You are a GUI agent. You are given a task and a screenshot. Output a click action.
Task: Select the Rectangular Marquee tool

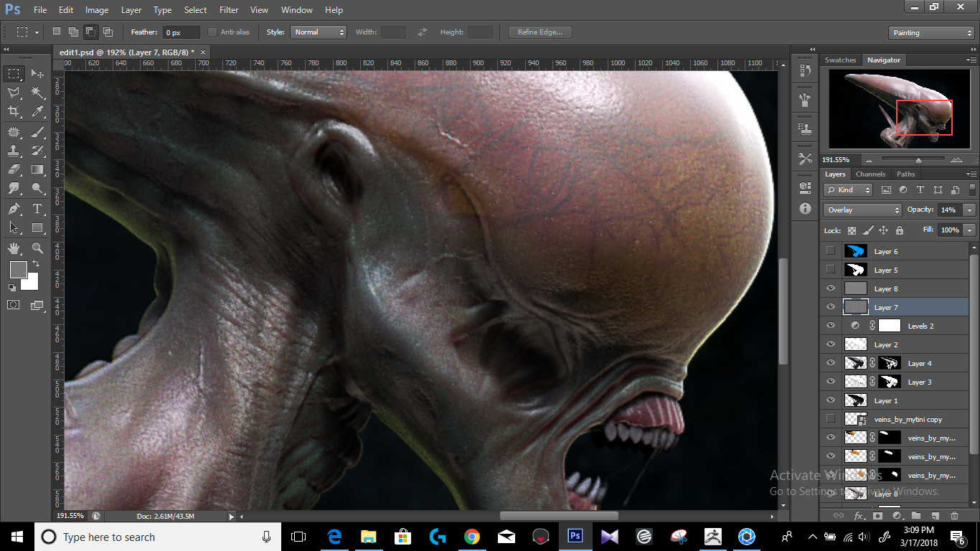point(14,74)
